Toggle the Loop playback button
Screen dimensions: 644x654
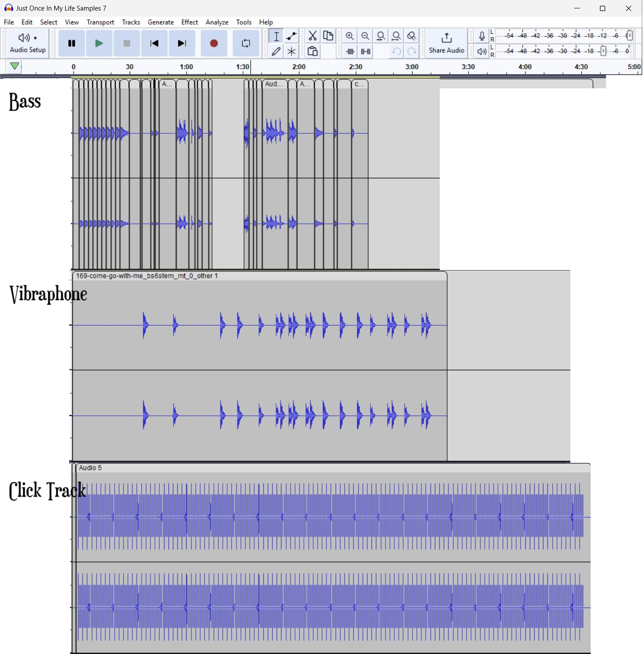246,43
